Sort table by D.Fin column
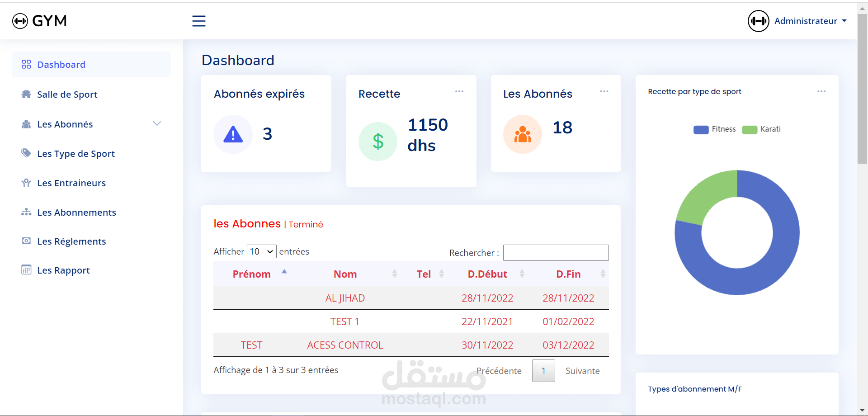Viewport: 868px width, 416px height. tap(569, 274)
